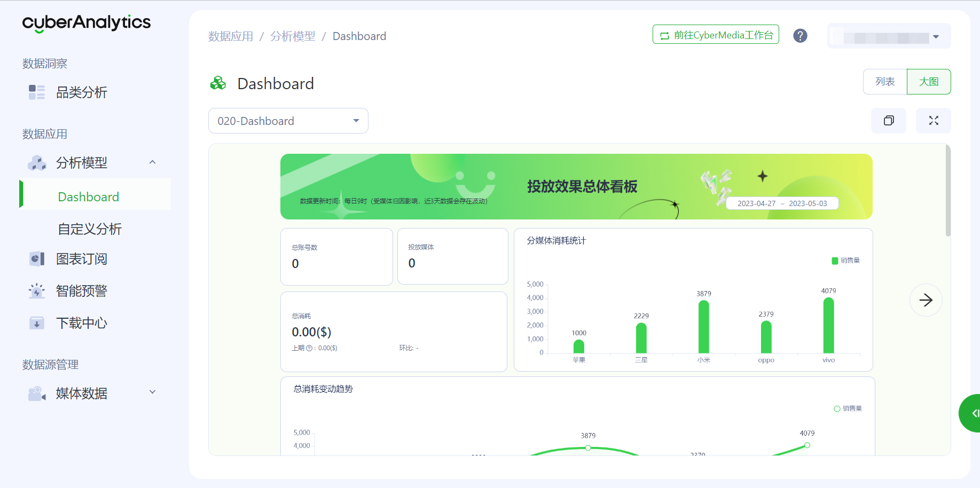Click the date range 2023-04-27 field
980x488 pixels.
(756, 203)
